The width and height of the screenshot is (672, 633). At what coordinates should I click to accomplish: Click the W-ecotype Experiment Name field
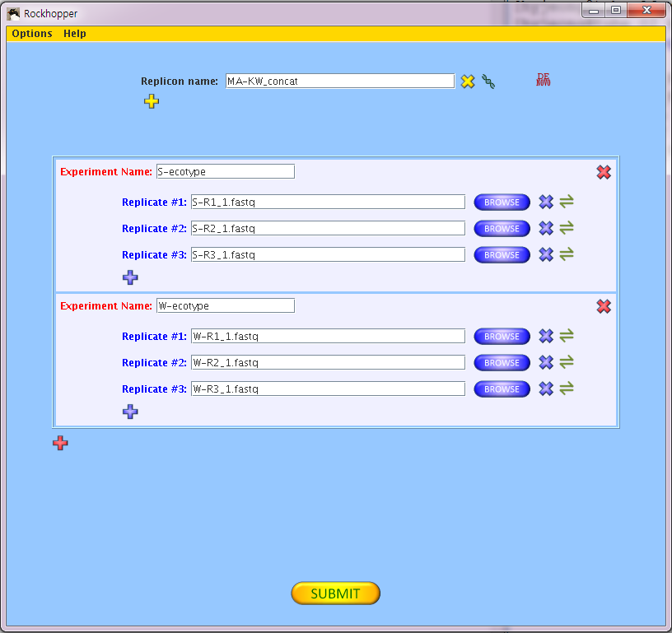(x=225, y=306)
